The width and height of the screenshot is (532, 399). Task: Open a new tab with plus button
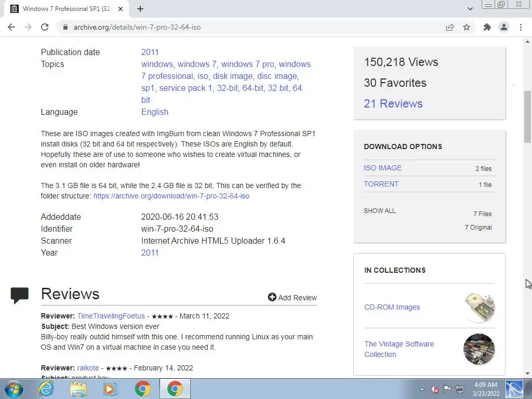point(140,9)
